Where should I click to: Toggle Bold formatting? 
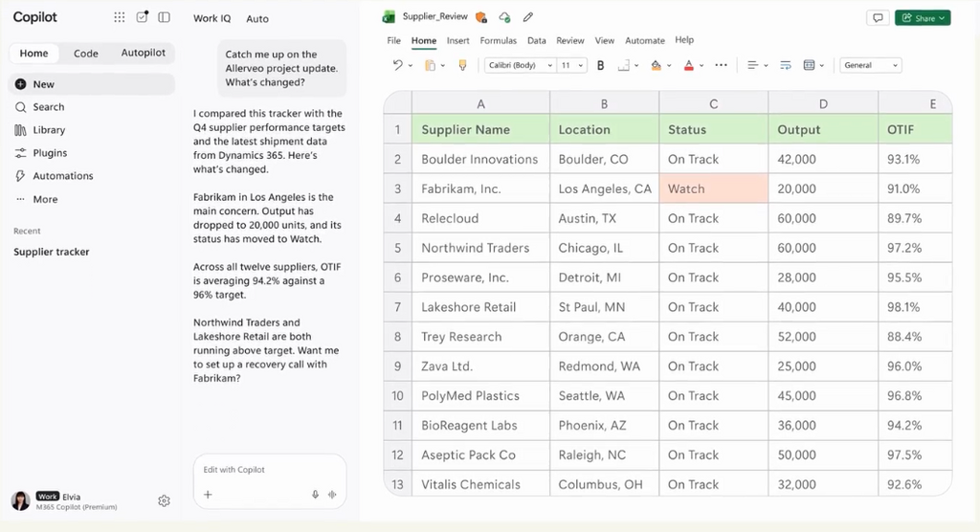pyautogui.click(x=601, y=65)
